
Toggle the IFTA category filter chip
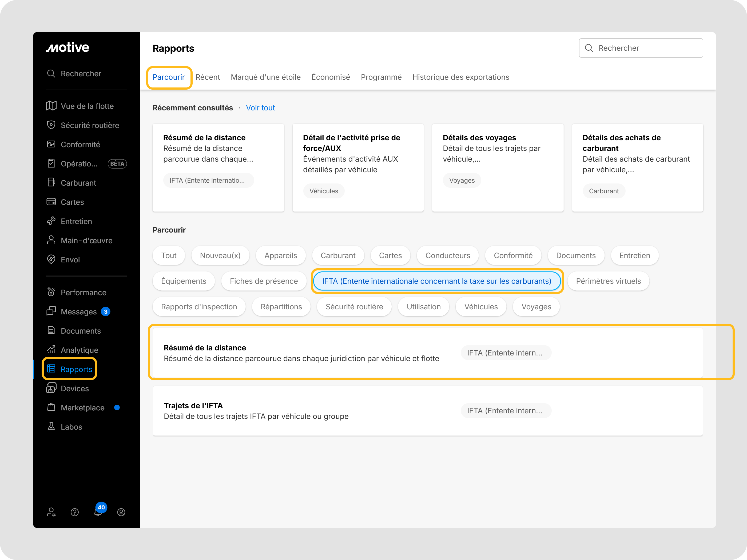tap(437, 281)
